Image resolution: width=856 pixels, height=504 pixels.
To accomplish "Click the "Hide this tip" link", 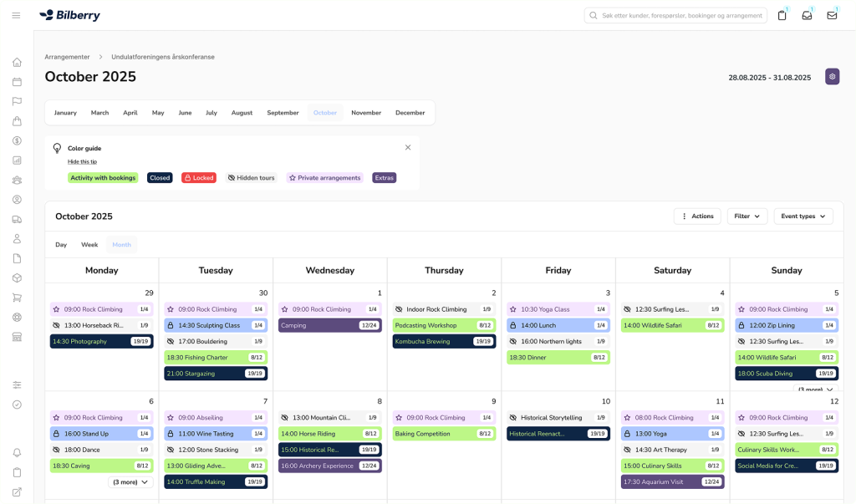I will coord(82,161).
